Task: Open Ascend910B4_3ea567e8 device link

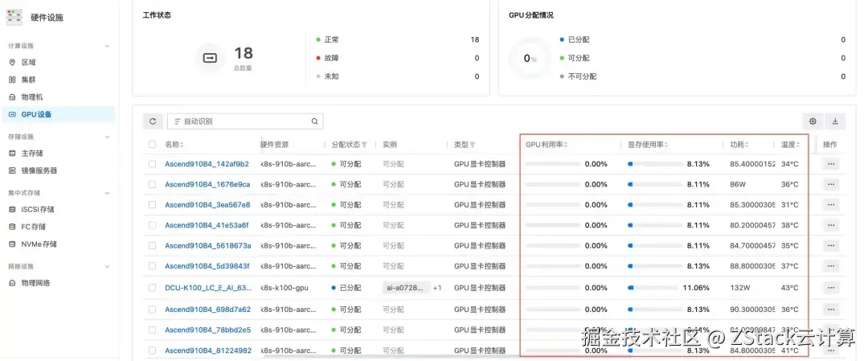Action: click(207, 205)
